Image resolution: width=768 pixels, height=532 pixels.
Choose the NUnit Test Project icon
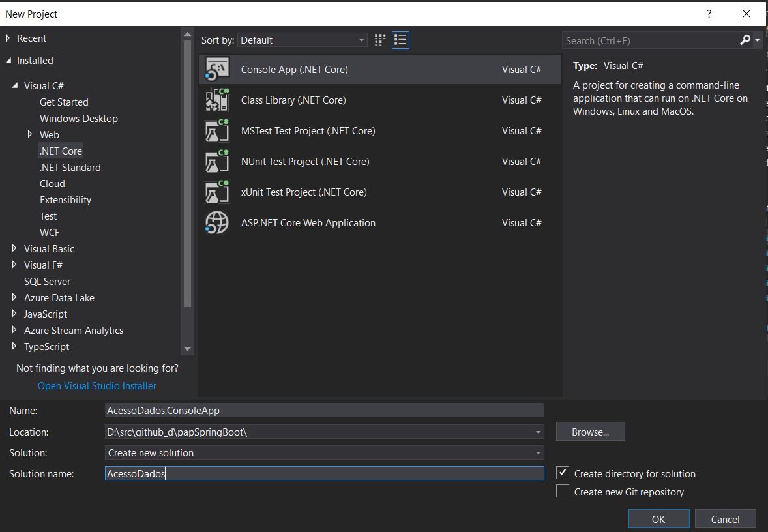coord(217,162)
